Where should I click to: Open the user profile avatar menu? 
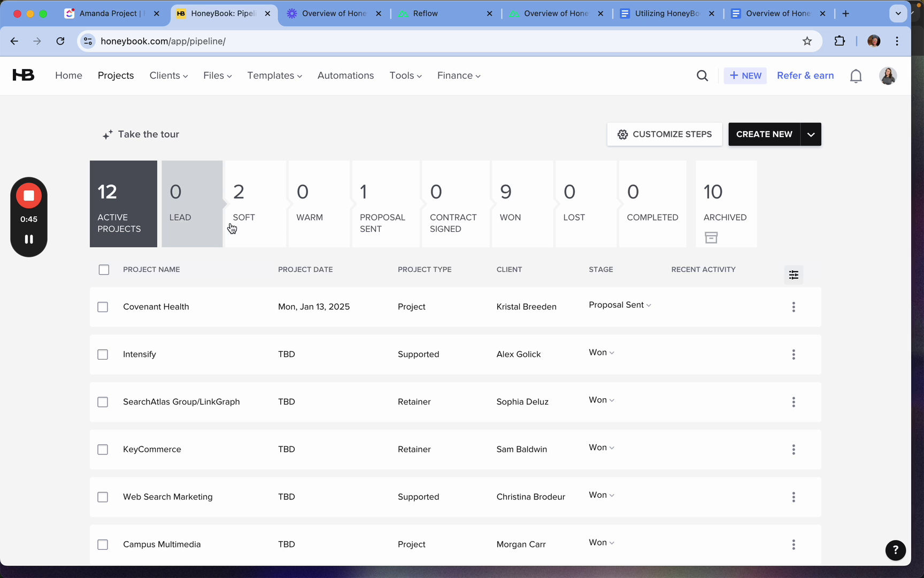point(888,76)
